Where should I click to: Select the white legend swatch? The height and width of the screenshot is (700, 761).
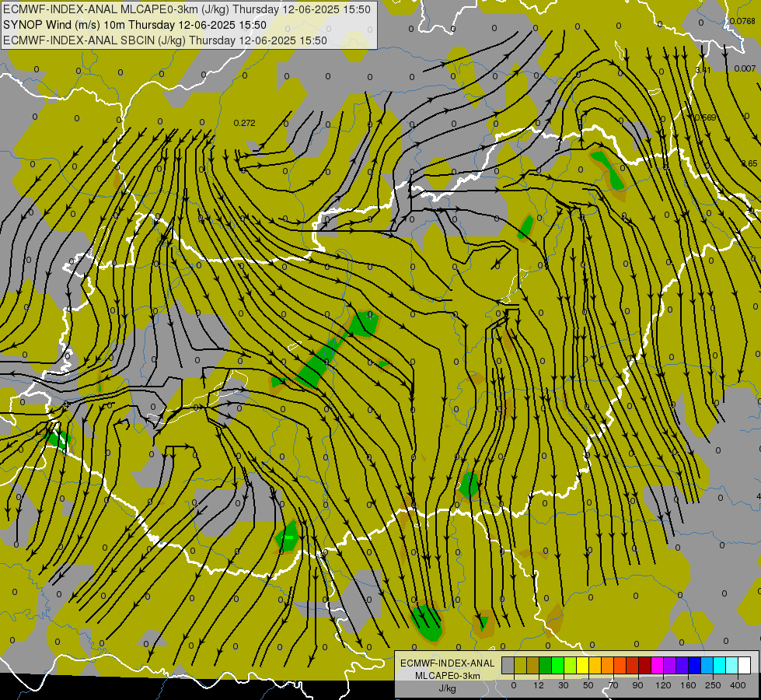coord(745,666)
